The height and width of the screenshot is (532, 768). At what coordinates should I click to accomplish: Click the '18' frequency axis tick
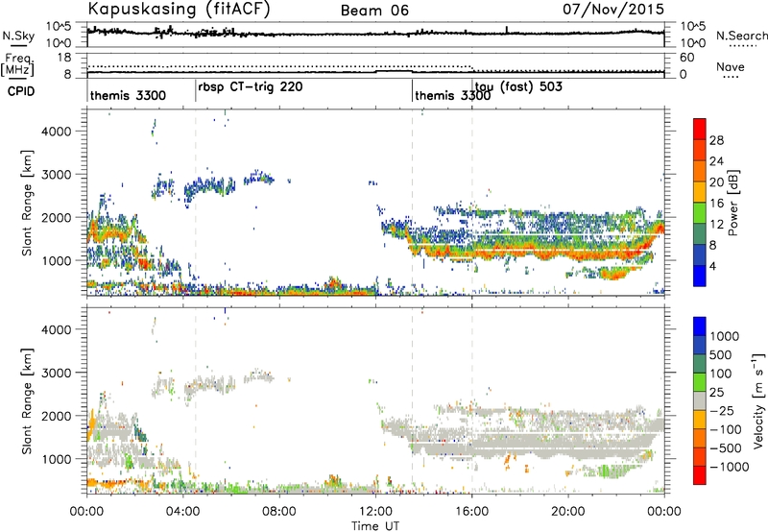(x=64, y=58)
